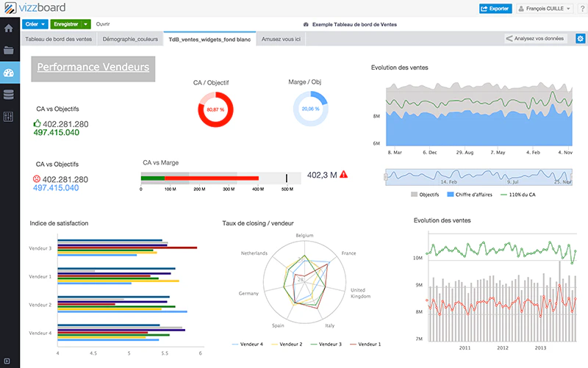The height and width of the screenshot is (368, 588).
Task: Open the folder icon in sidebar
Action: [9, 50]
